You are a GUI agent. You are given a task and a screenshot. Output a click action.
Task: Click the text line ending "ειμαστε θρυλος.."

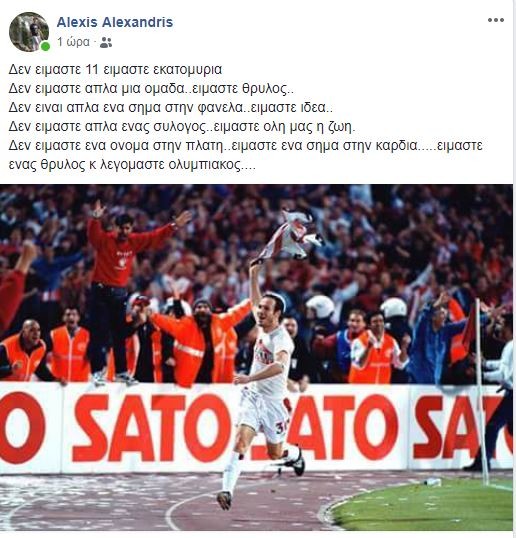coord(151,89)
